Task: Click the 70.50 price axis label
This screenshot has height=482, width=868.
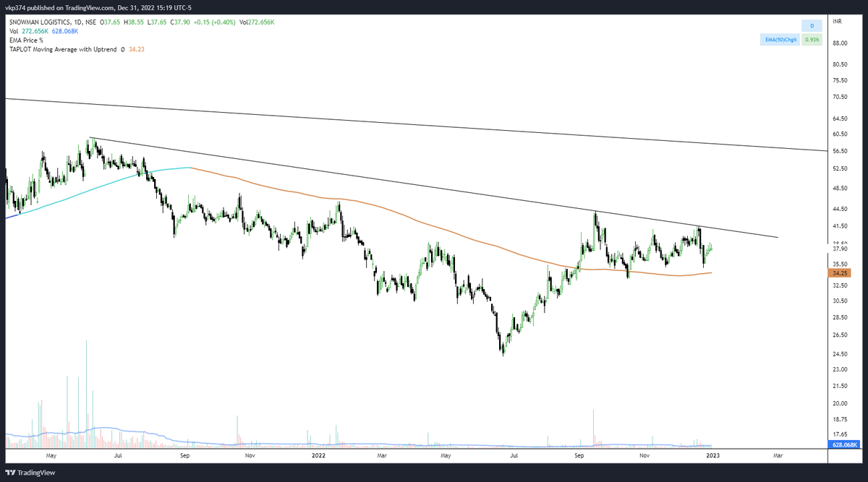Action: [x=840, y=97]
